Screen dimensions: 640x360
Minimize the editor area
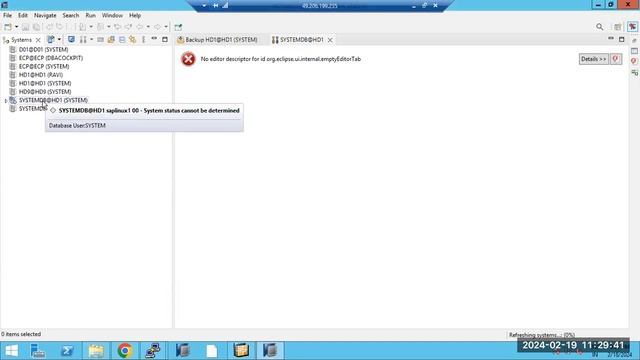click(x=611, y=39)
